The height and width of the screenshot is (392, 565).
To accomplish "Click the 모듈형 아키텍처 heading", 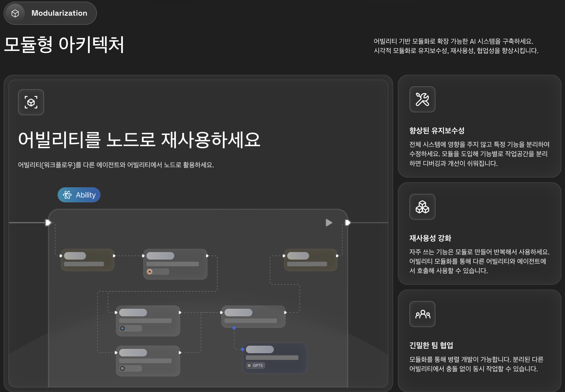I will (64, 45).
